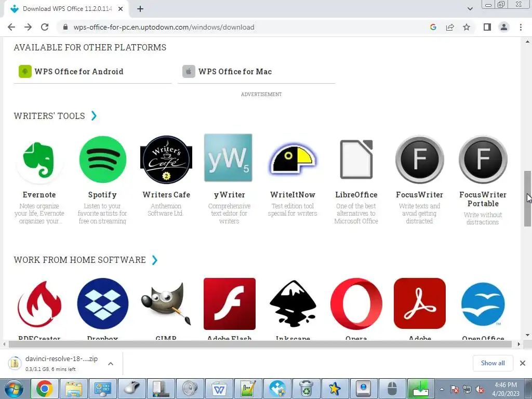Click the horizontal scrollbar thumb
Image resolution: width=532 pixels, height=399 pixels.
(260, 344)
